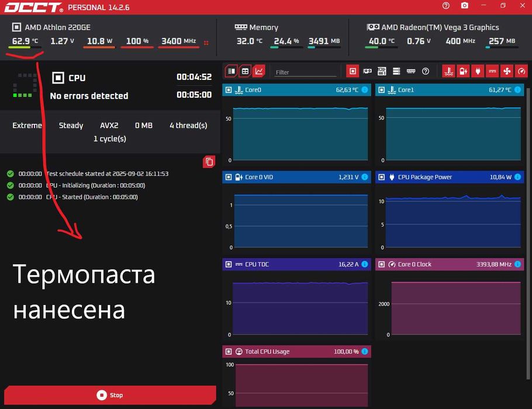Click the '4 thread(s)' label
Viewport: 532px width, 409px height.
tap(188, 126)
